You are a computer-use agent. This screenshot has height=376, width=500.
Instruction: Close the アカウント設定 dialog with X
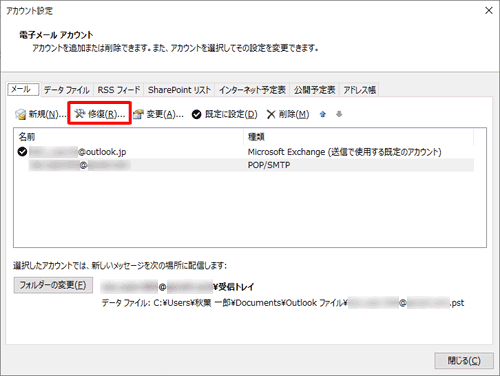click(489, 11)
